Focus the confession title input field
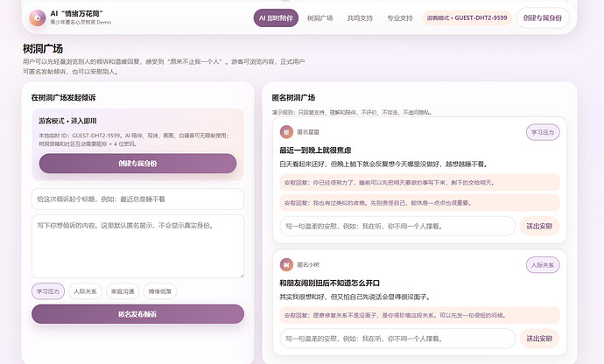Image resolution: width=604 pixels, height=364 pixels. pos(138,199)
